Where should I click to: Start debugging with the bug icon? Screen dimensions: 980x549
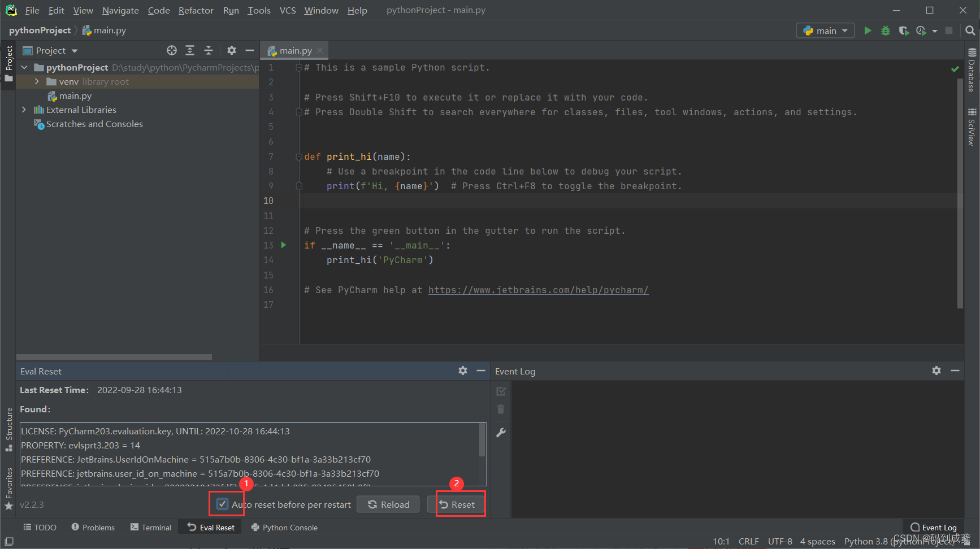[x=885, y=30]
